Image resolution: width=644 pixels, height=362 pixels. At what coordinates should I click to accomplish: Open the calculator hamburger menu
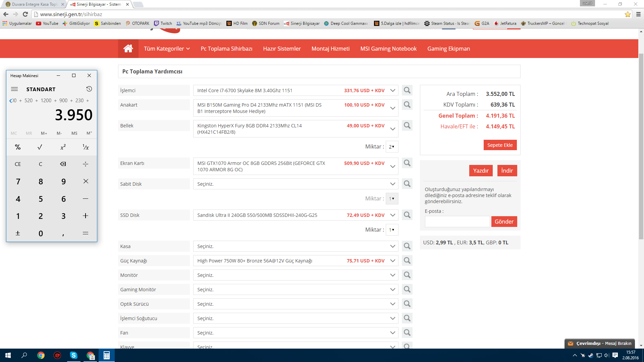(14, 89)
